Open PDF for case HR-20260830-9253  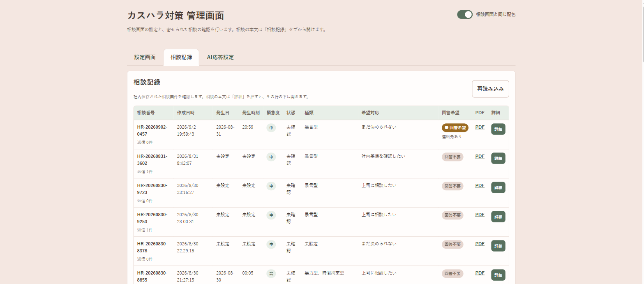[480, 215]
